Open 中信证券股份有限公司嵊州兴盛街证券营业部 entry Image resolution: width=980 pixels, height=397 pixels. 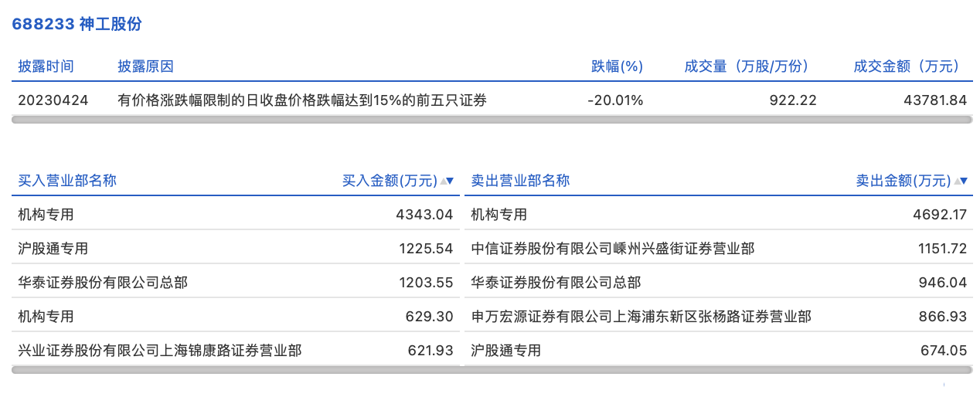tap(613, 249)
